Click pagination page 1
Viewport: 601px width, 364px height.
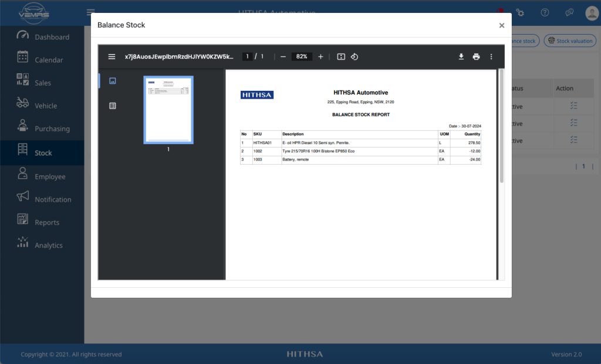pyautogui.click(x=584, y=166)
